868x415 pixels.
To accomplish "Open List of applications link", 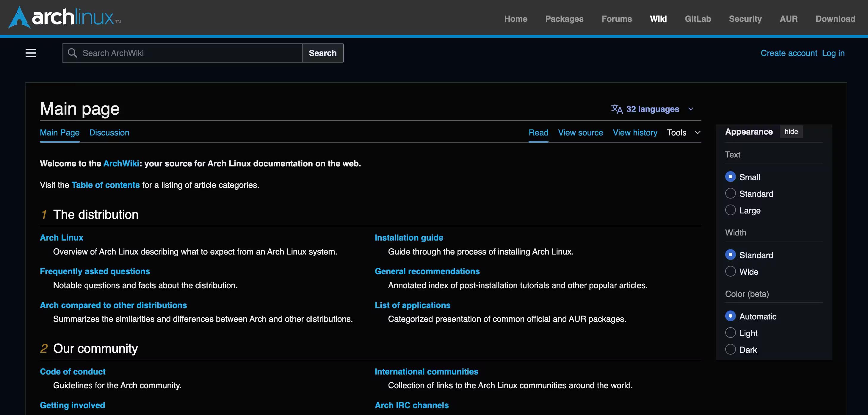I will (x=413, y=305).
